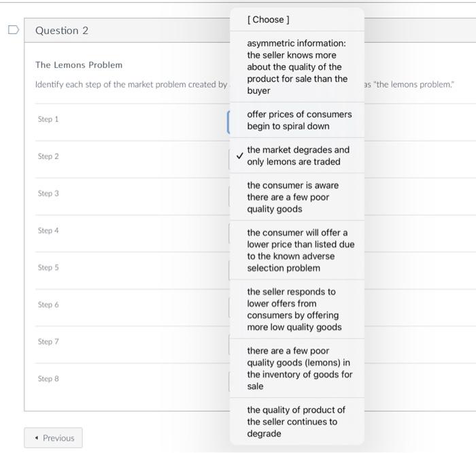Pick "offer prices of consumers begin to spiral down"
The height and width of the screenshot is (453, 476).
click(x=299, y=120)
